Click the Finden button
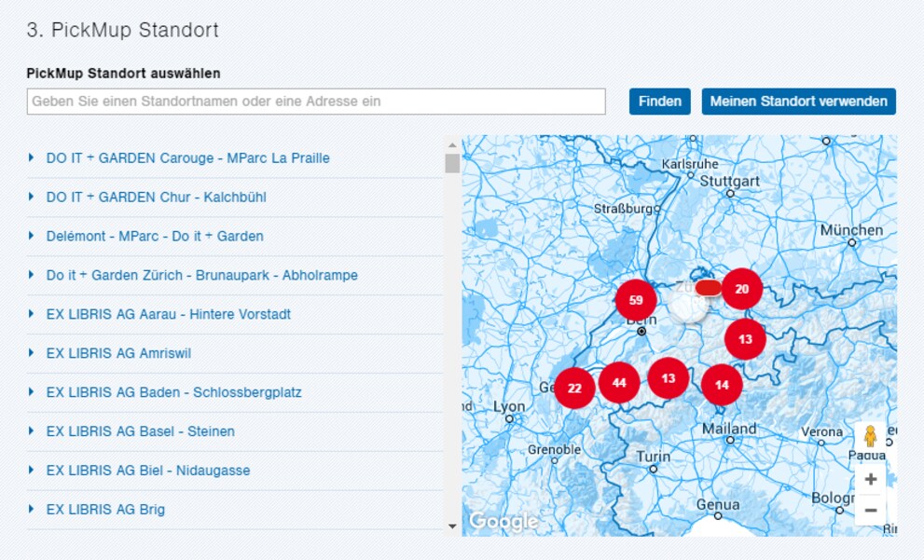 [659, 102]
